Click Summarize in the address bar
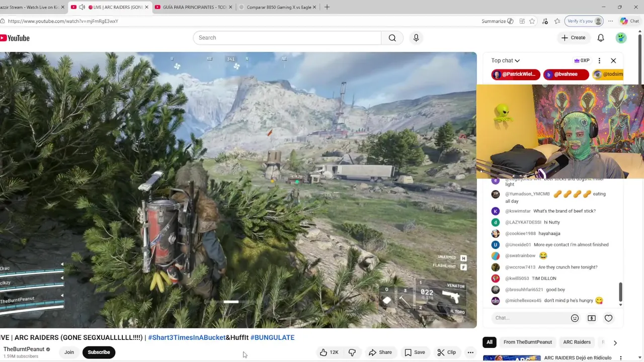The image size is (644, 362). click(x=498, y=21)
